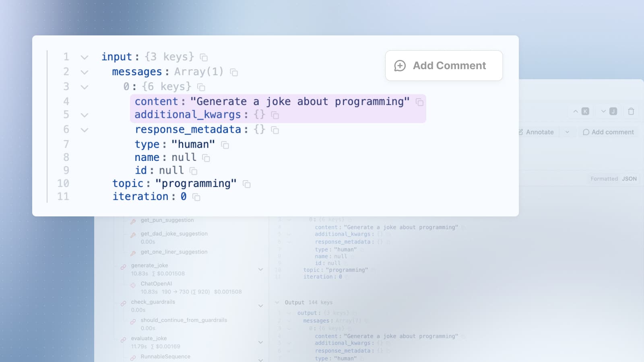Switch the output view to JSON
This screenshot has height=362, width=644.
(629, 179)
